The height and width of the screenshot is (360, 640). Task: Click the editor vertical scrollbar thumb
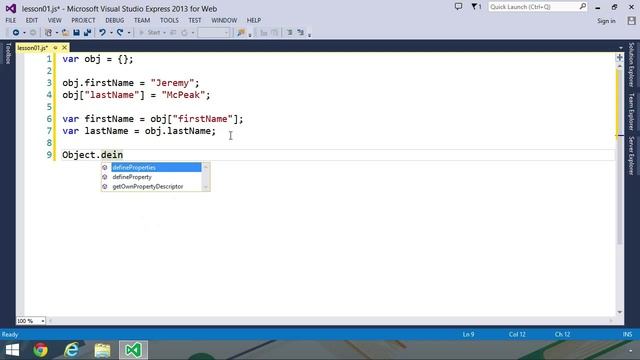click(620, 156)
